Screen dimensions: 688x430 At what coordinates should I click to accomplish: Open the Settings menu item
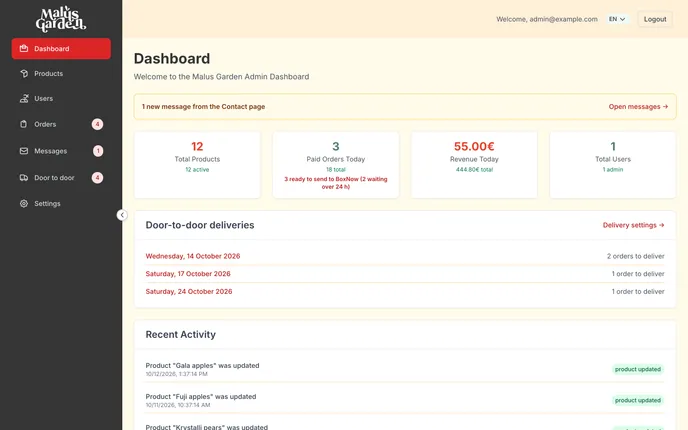coord(61,204)
